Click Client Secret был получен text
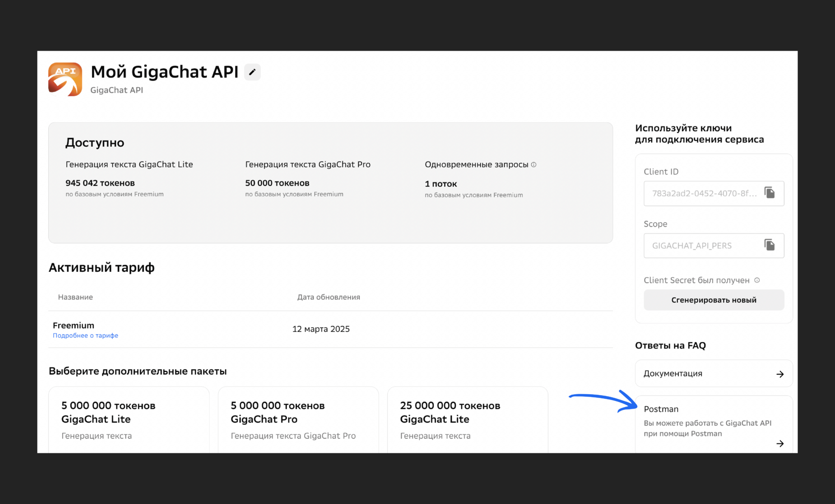This screenshot has width=835, height=504. 696,280
